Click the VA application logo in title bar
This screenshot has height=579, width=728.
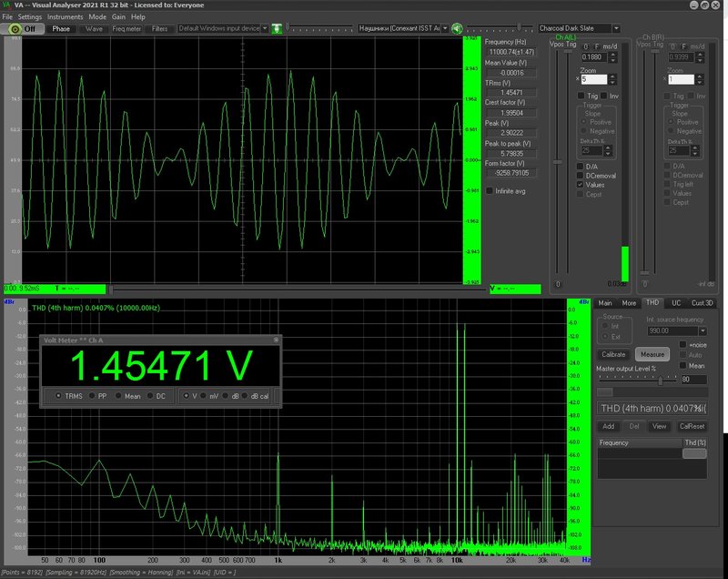6,5
